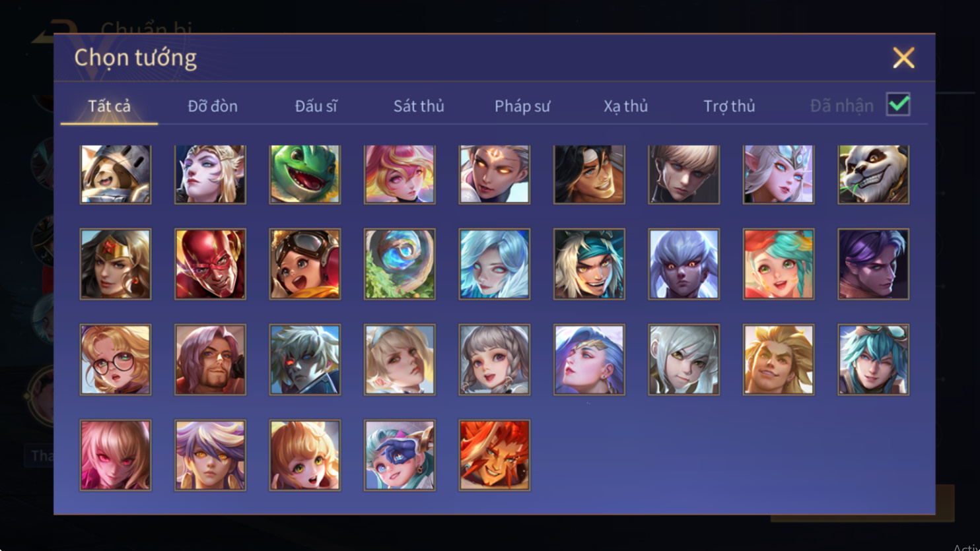The image size is (980, 551).
Task: Choose the red masked speedster hero
Action: coord(210,264)
